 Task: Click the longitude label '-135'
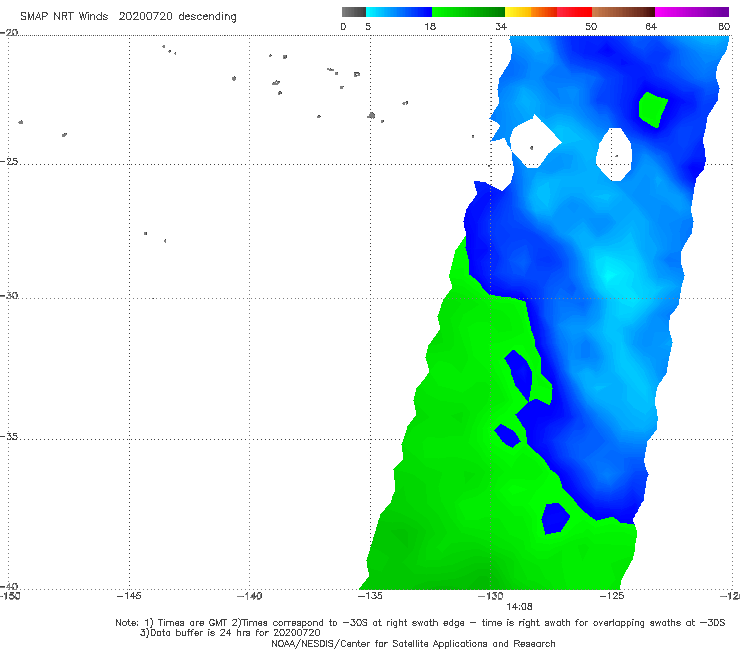[370, 596]
